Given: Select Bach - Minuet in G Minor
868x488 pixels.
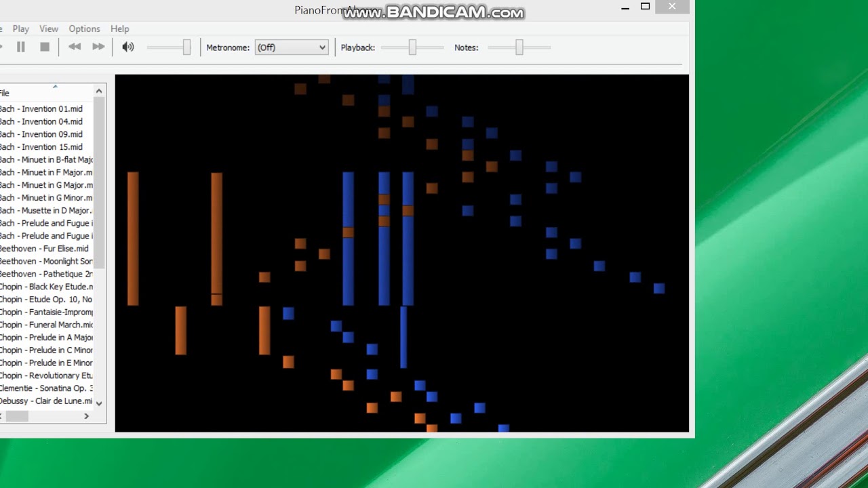Looking at the screenshot, I should click(x=46, y=197).
